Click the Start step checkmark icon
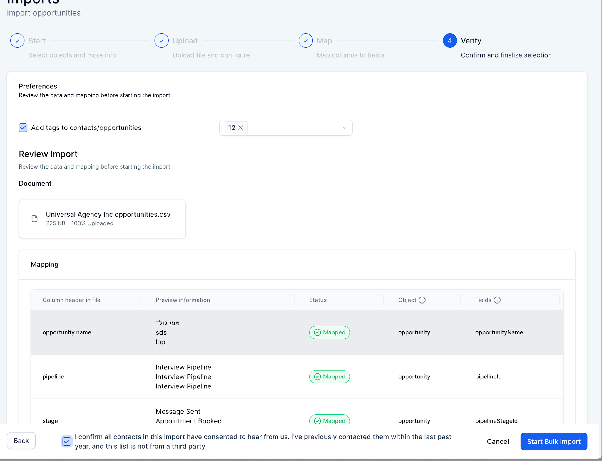Viewport: 602px width, 461px height. click(17, 40)
